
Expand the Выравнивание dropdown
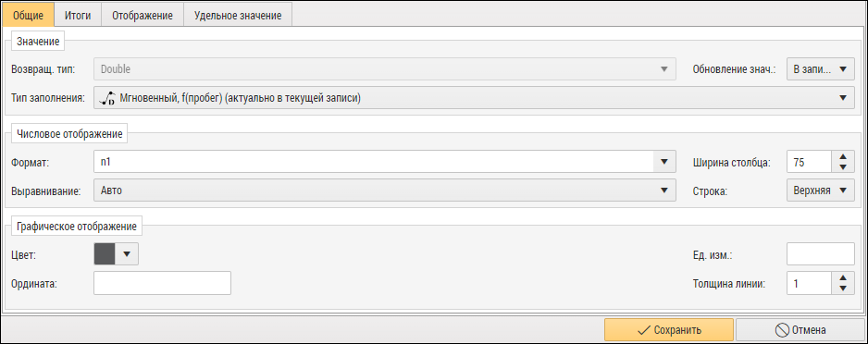[x=385, y=190]
